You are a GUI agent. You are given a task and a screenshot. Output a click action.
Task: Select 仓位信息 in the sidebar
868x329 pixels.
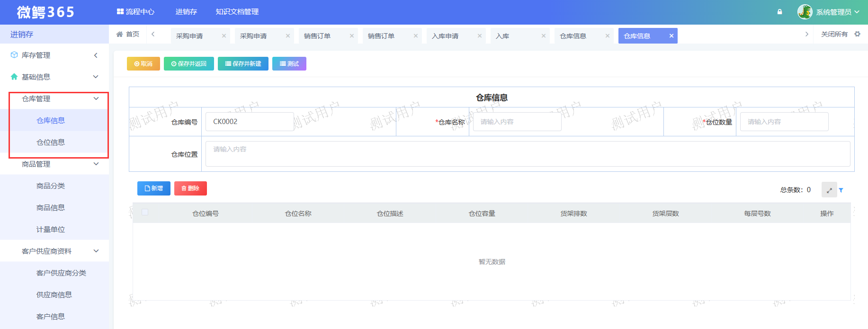pos(51,142)
